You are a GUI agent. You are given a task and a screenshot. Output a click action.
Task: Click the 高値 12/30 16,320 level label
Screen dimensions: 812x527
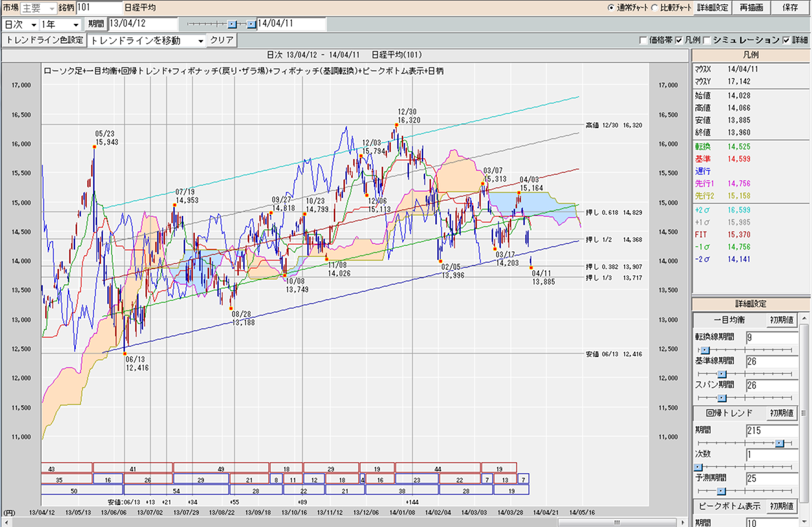[613, 125]
